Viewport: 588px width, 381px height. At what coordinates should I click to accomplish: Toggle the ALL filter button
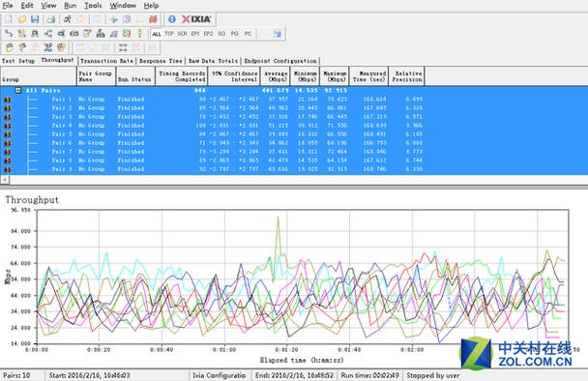pyautogui.click(x=157, y=34)
